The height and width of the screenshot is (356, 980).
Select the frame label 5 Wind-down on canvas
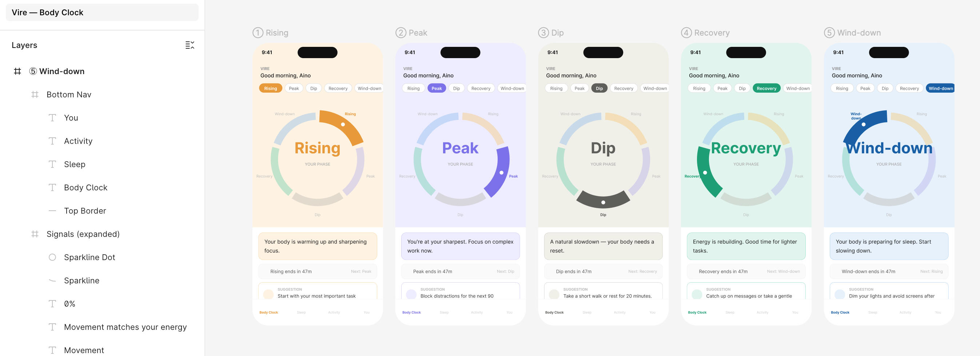click(853, 33)
